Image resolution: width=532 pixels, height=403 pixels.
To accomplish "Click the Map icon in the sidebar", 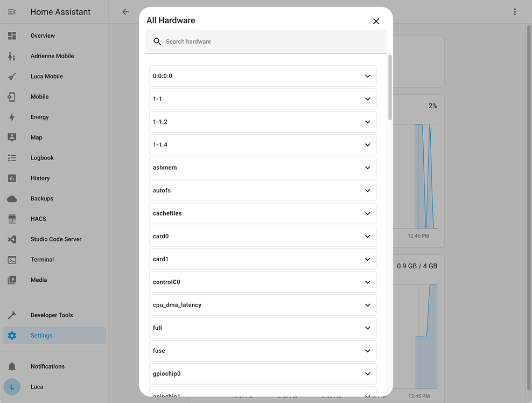I will click(x=12, y=137).
